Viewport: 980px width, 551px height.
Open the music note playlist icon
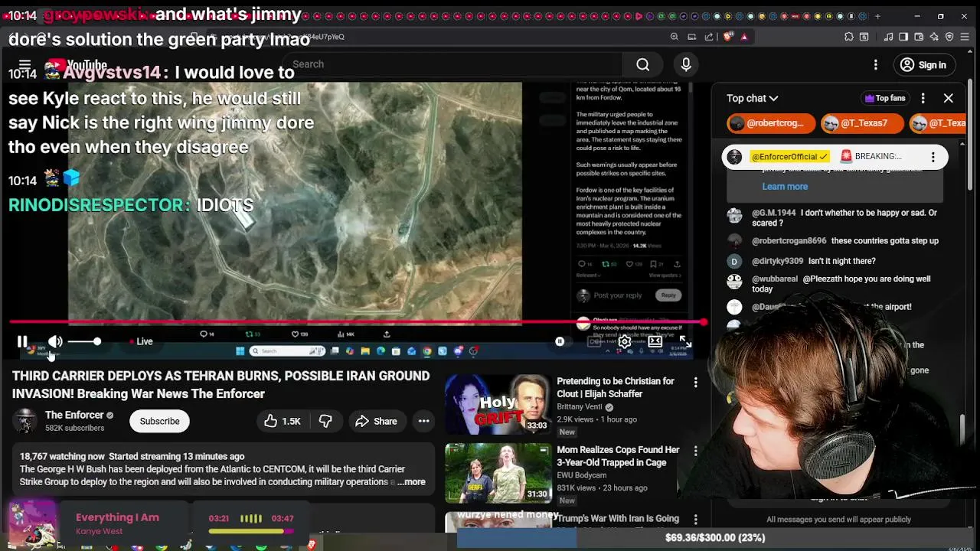(888, 37)
